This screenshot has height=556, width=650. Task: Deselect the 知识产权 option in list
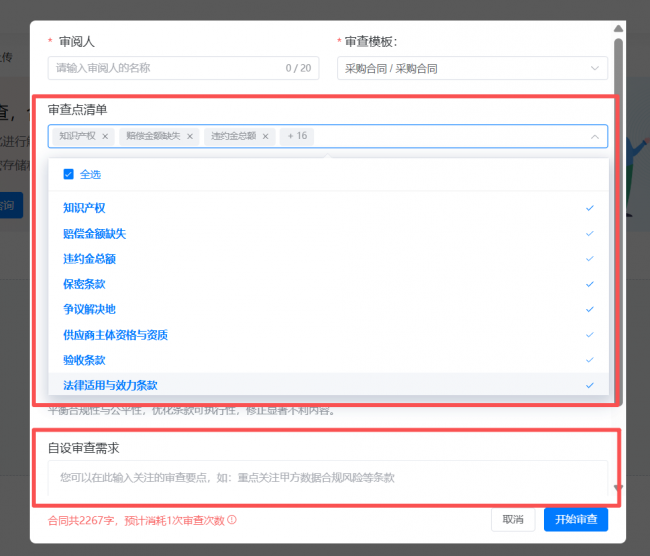[84, 208]
